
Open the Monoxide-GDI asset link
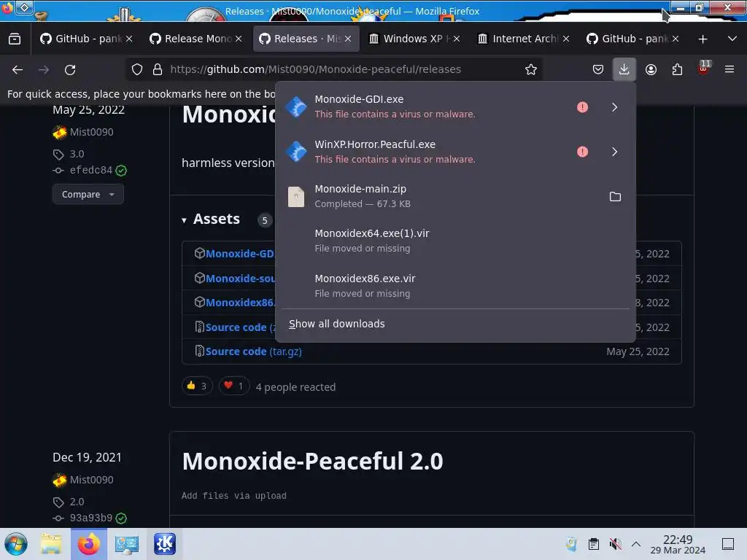click(239, 254)
